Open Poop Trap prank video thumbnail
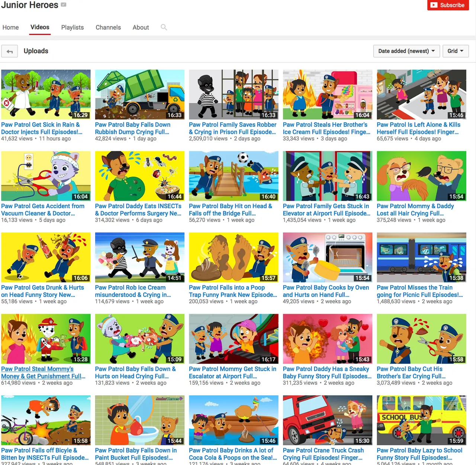 pyautogui.click(x=234, y=257)
